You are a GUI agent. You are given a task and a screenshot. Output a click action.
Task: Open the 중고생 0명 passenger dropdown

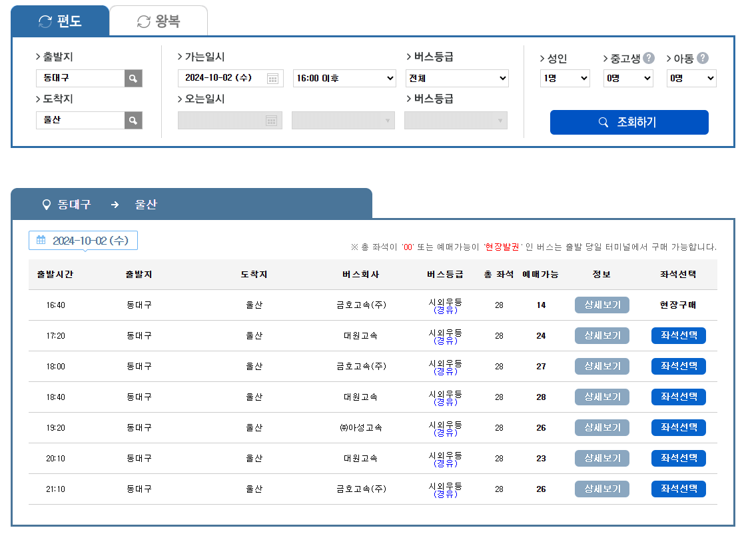point(628,78)
